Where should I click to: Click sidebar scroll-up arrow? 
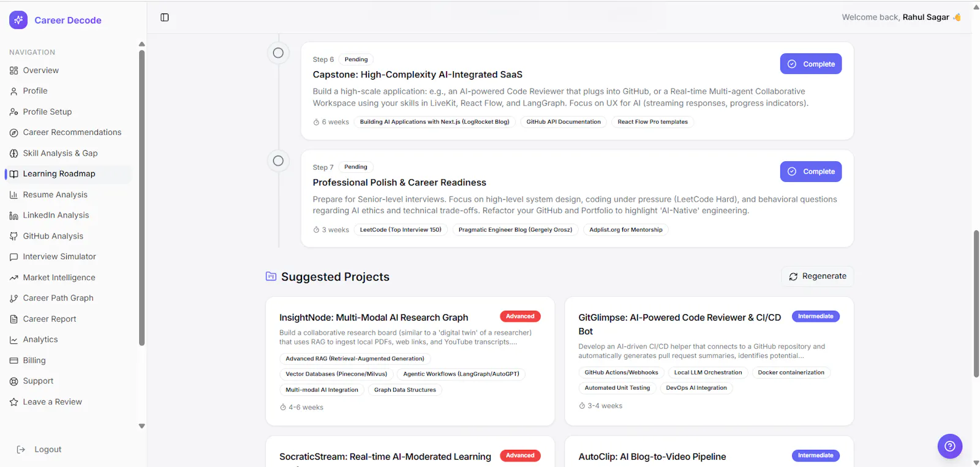click(141, 44)
